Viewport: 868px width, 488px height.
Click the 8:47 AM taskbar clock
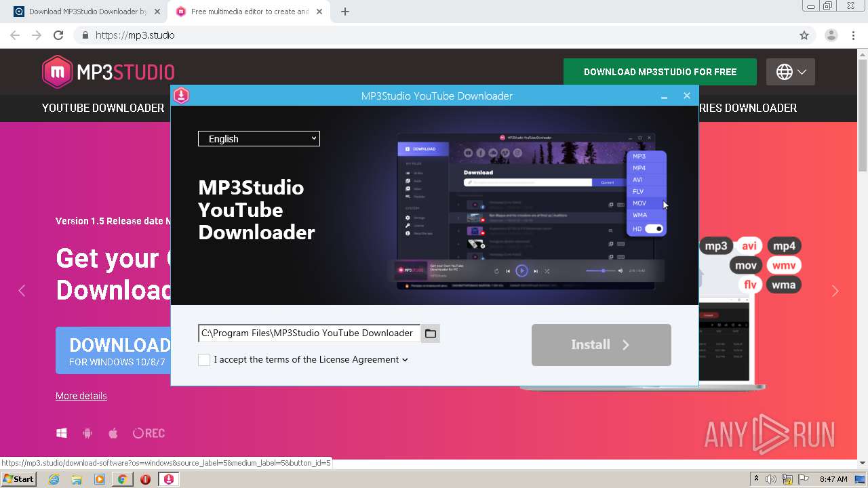tap(833, 479)
